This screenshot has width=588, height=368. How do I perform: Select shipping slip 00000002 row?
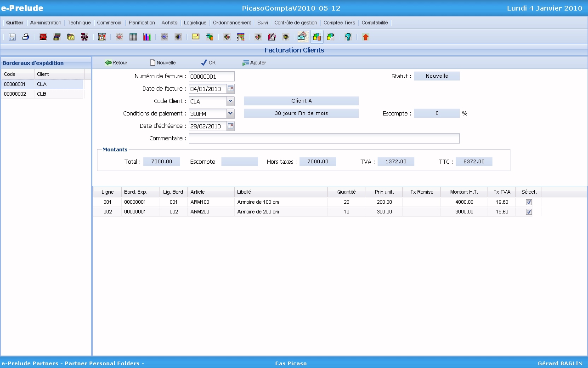[42, 94]
